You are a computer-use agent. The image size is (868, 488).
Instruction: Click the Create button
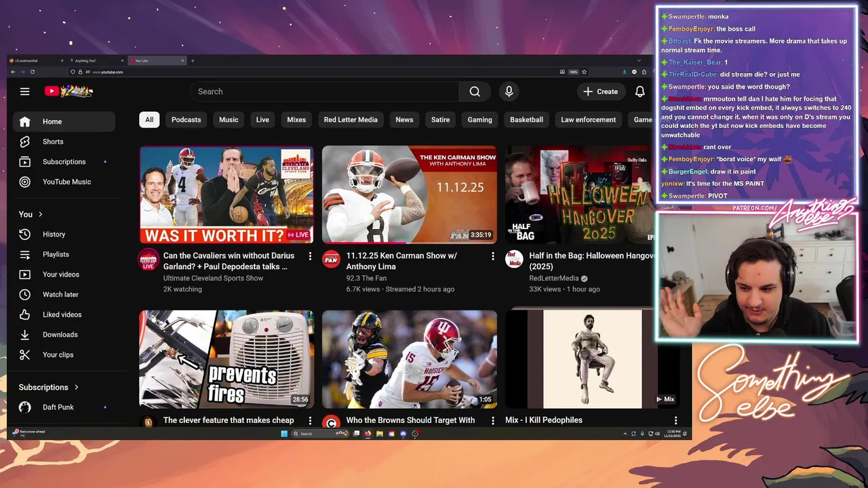click(x=600, y=91)
